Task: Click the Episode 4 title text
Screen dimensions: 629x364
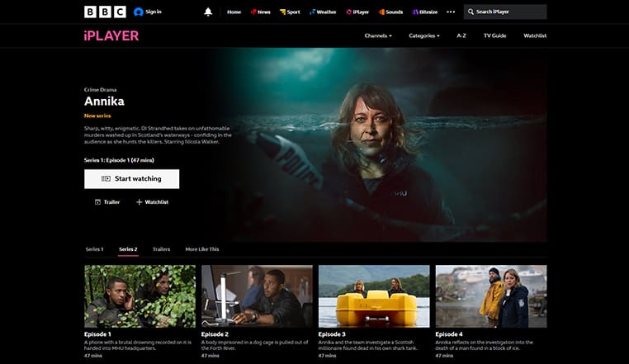Action: [x=449, y=334]
